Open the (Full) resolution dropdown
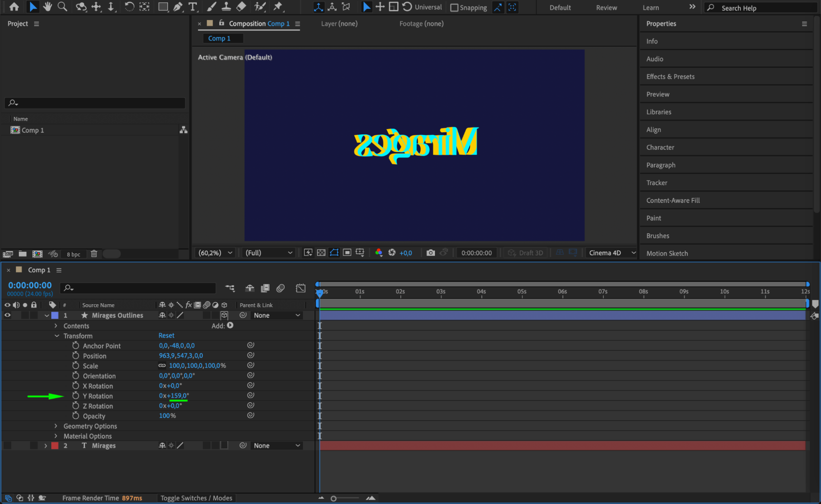This screenshot has width=821, height=504. point(269,253)
